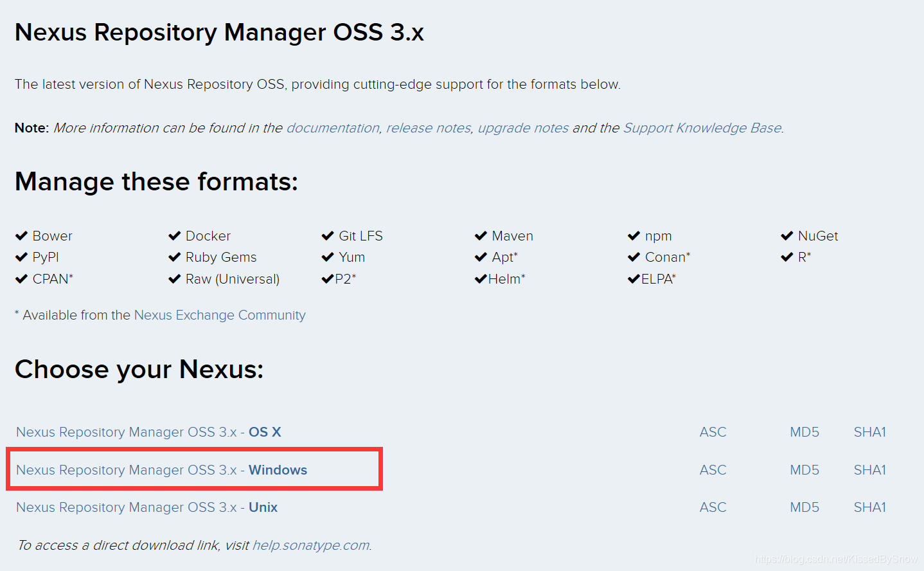
Task: Click the 'Manage these formats:' heading
Action: 156,182
